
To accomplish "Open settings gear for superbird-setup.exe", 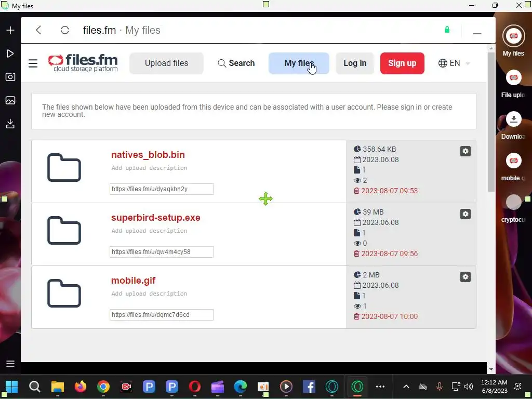I will (x=465, y=214).
